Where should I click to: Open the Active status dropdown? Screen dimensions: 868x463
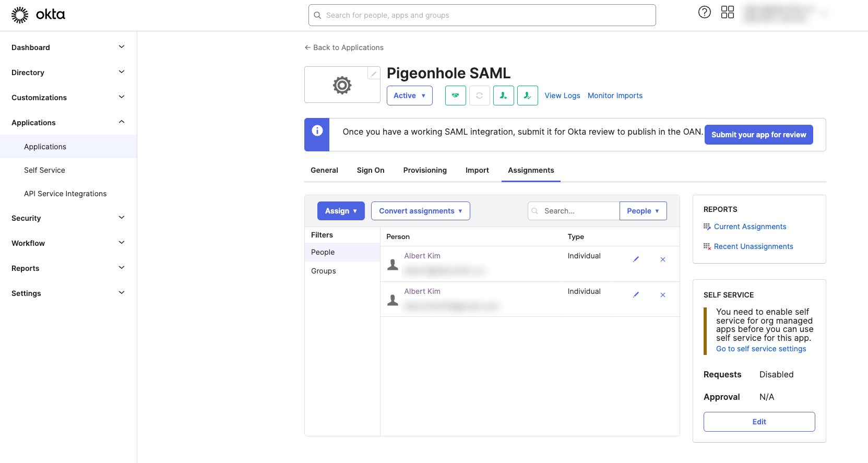click(x=410, y=96)
